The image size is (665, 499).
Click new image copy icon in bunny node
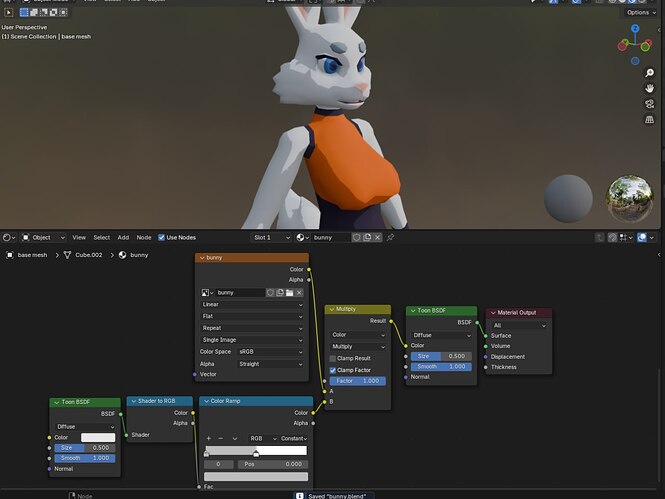pyautogui.click(x=280, y=293)
